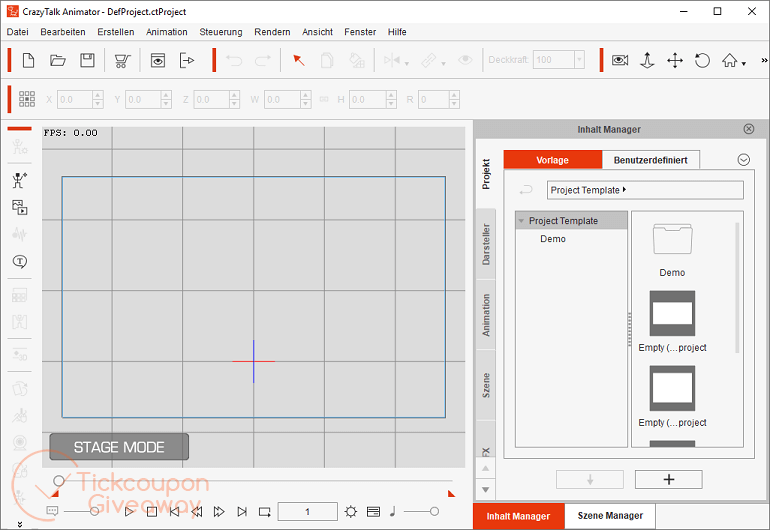The height and width of the screenshot is (530, 770).
Task: Click the timeline playhead circle
Action: [x=59, y=480]
